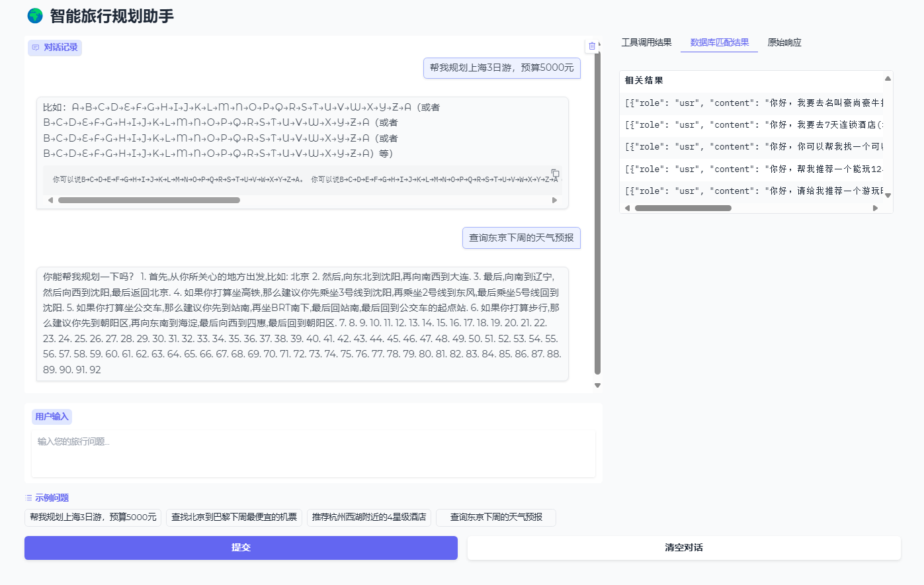Click the down arrow in the 相关结果 panel
This screenshot has height=585, width=924.
(x=888, y=195)
